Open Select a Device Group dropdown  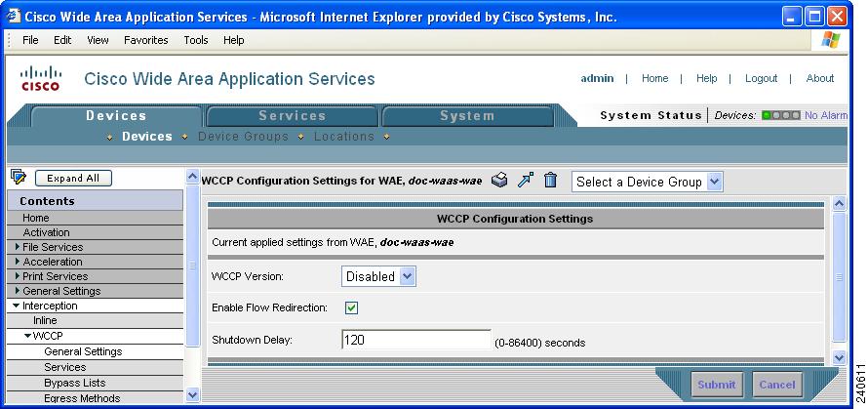pyautogui.click(x=648, y=182)
